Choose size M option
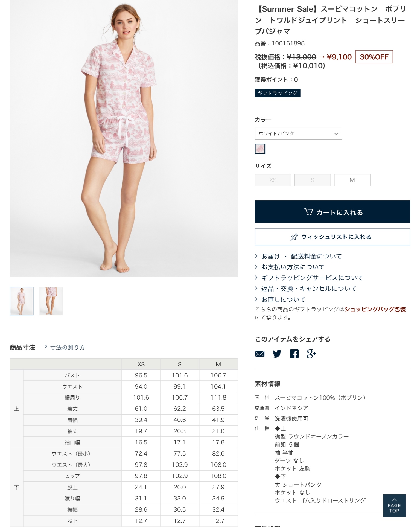The image size is (420, 527). [352, 180]
